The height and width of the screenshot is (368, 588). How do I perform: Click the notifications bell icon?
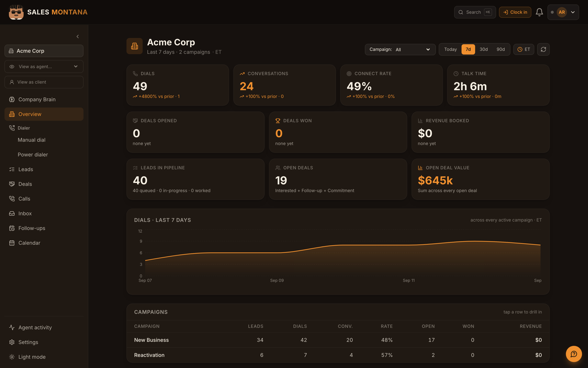click(x=539, y=12)
